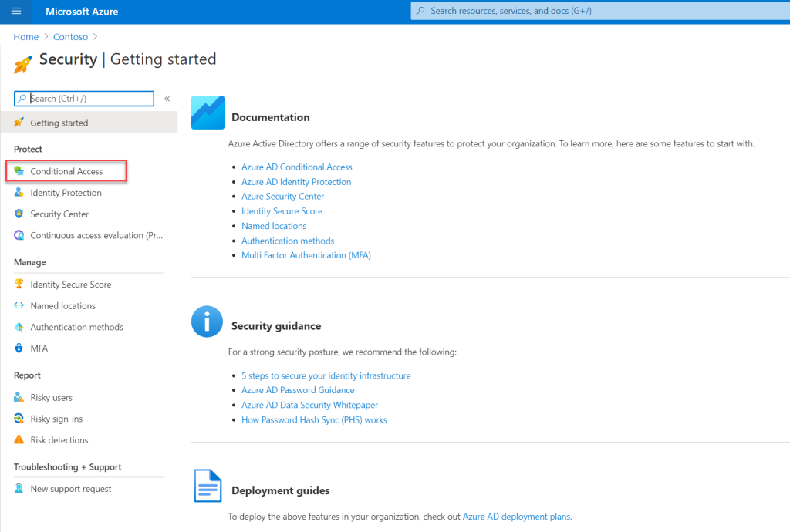This screenshot has height=532, width=790.
Task: Click the Identity Secure Score trophy icon
Action: coord(19,285)
